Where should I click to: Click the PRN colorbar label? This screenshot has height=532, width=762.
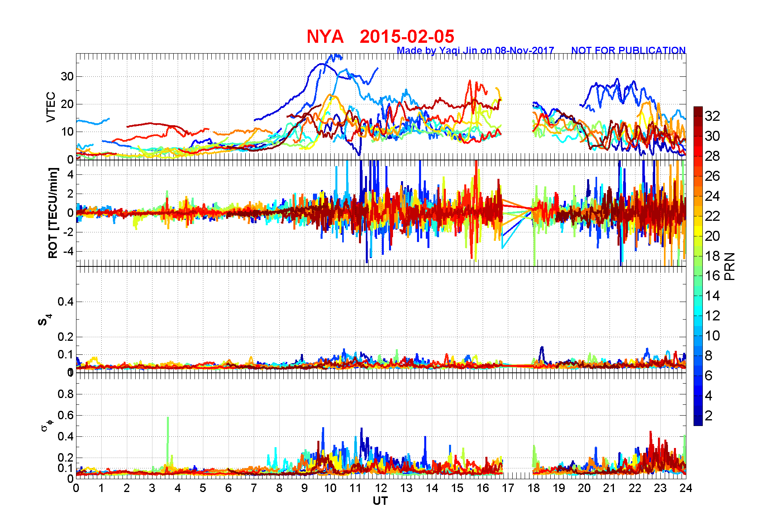(730, 266)
